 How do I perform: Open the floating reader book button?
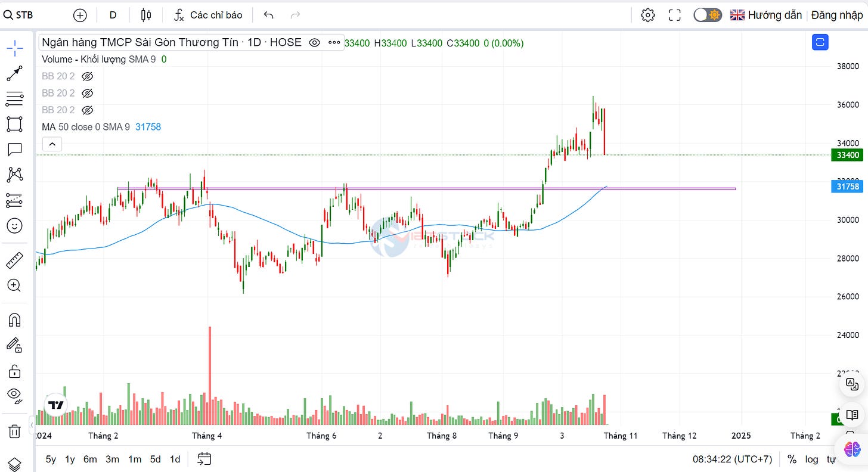click(x=852, y=415)
